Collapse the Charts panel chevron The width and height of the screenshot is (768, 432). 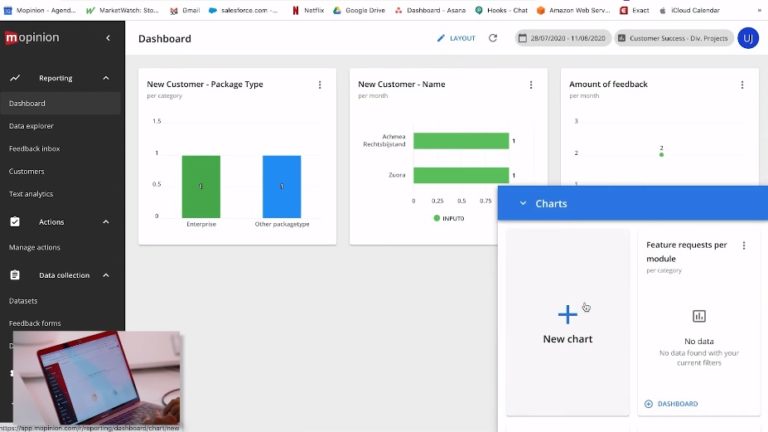point(522,203)
